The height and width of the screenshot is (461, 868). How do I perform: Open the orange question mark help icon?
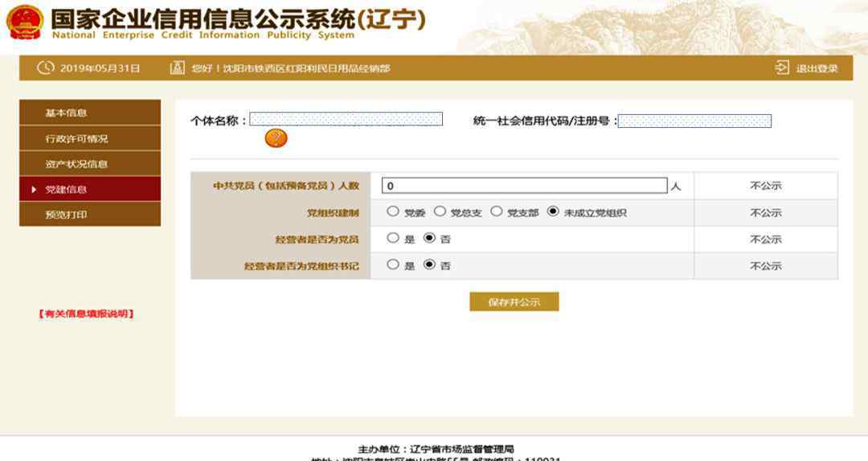click(x=276, y=138)
